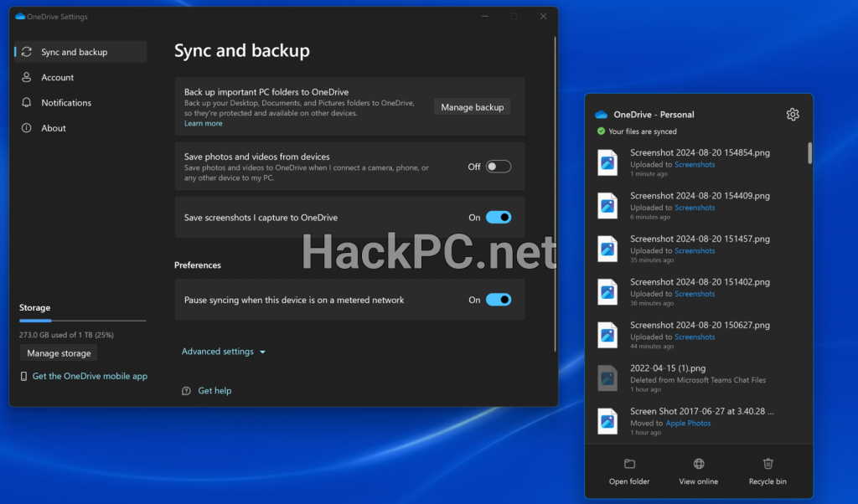Click the Get help question icon

pos(186,391)
